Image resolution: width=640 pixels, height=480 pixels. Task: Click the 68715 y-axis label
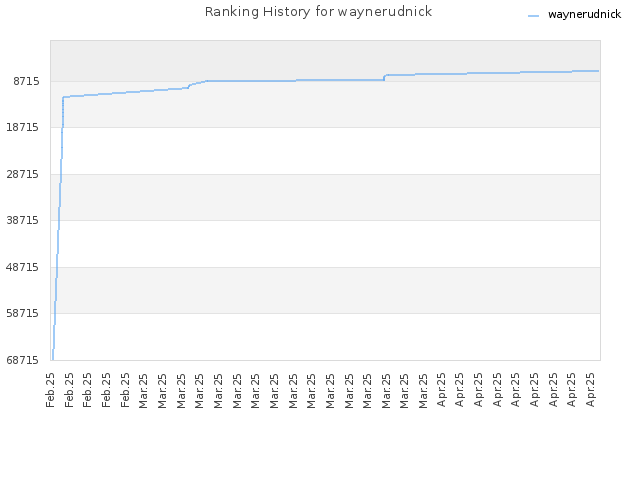pos(23,360)
